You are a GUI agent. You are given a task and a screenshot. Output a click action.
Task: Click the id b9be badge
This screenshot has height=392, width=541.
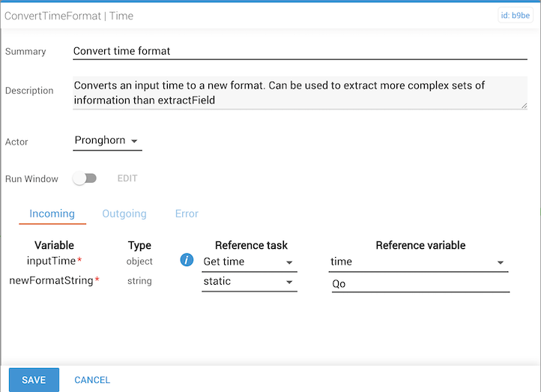click(516, 15)
